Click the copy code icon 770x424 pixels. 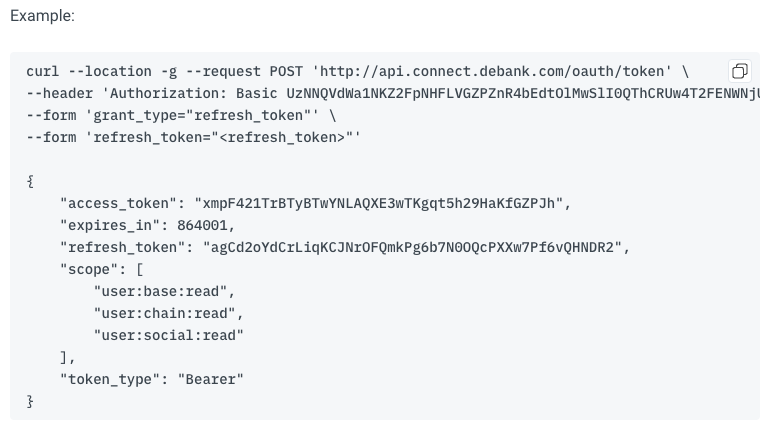(740, 71)
